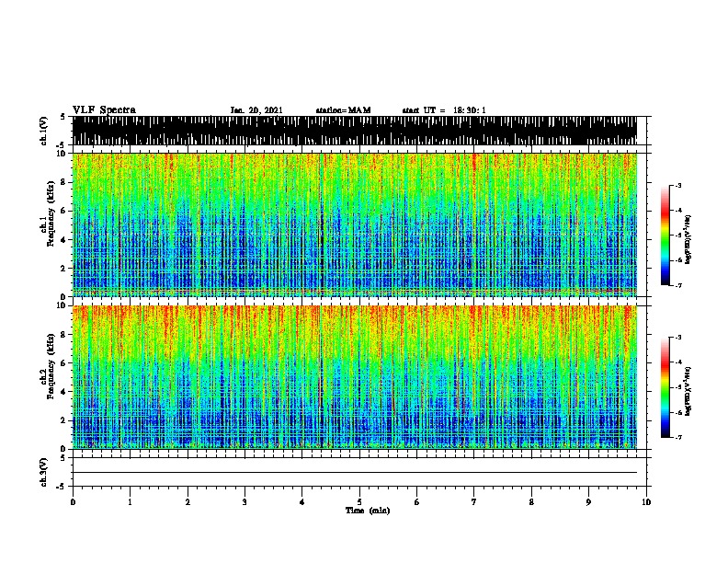Click the "0" tick on the time axis

coord(73,502)
